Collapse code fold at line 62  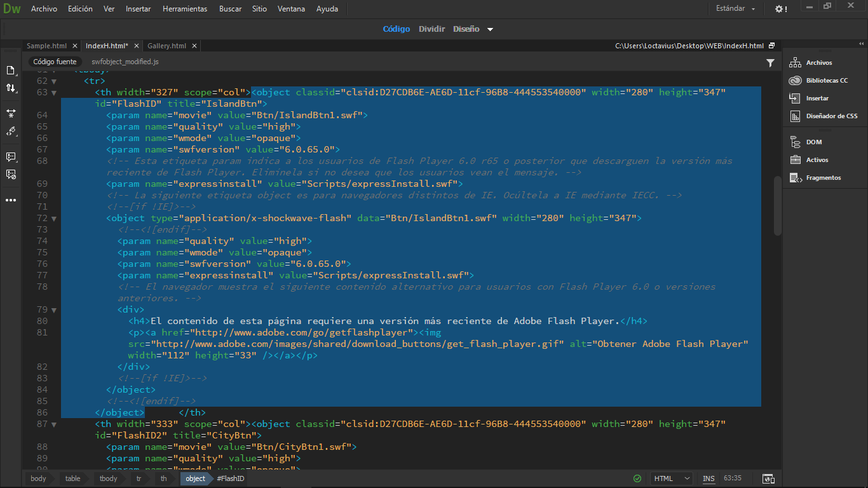(54, 81)
